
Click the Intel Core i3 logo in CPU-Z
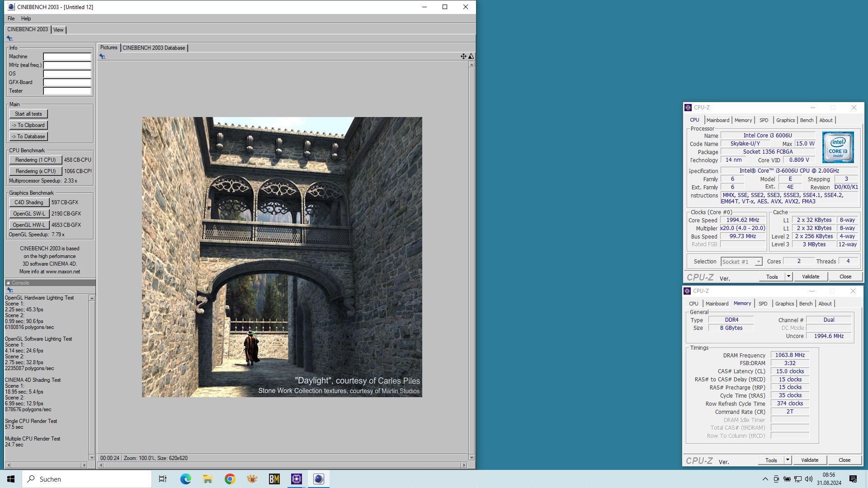point(838,147)
